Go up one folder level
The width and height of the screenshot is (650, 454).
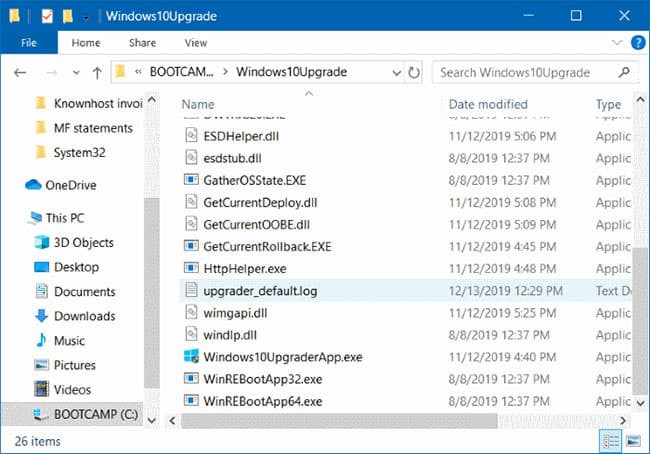click(97, 73)
